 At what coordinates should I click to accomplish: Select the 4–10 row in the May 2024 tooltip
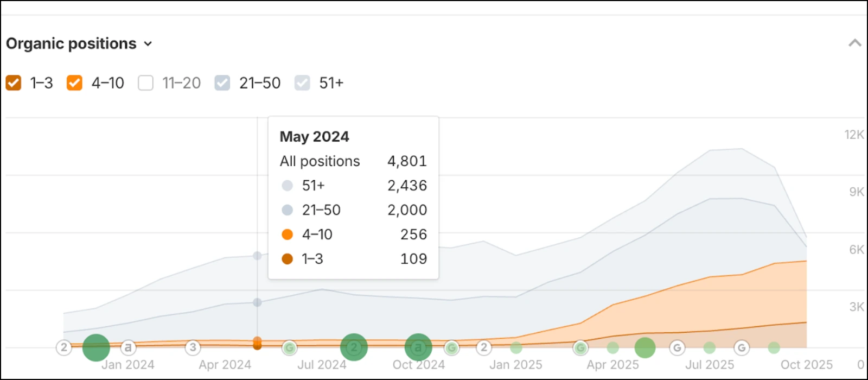[317, 235]
